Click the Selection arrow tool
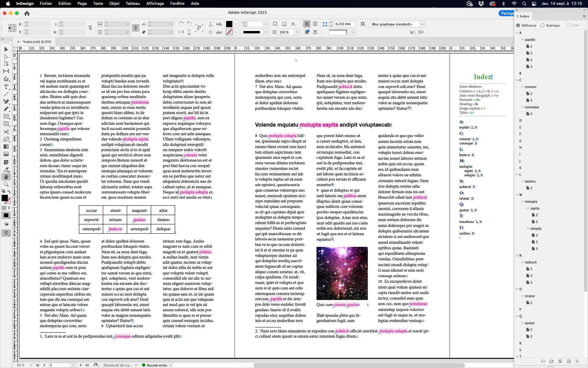The image size is (588, 368). (x=6, y=49)
